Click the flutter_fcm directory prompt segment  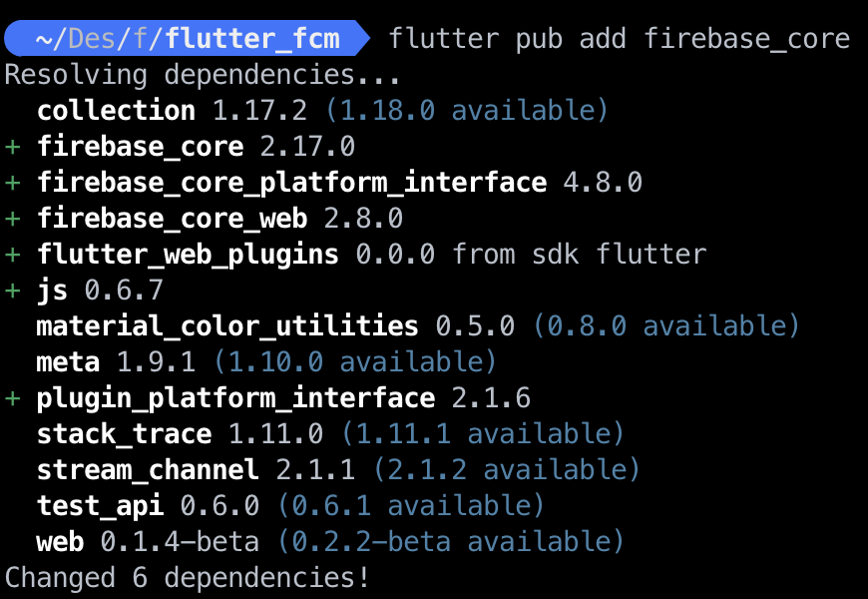[186, 38]
